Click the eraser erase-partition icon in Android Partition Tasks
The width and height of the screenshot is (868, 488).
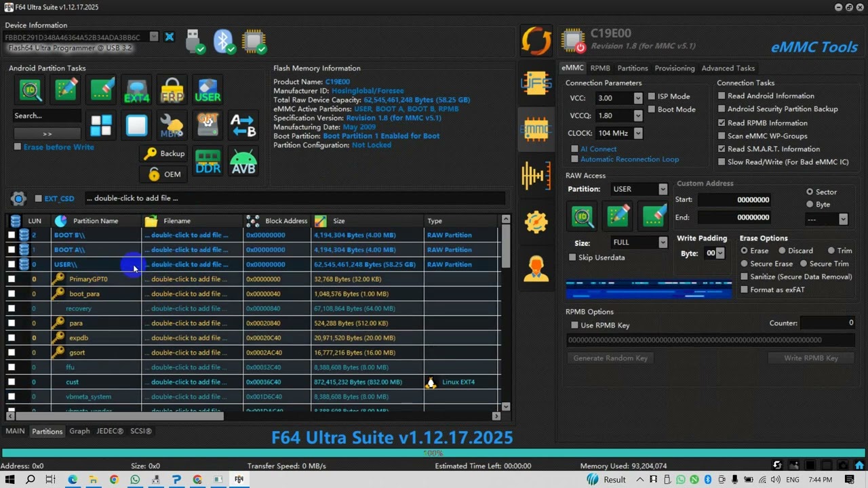click(102, 90)
